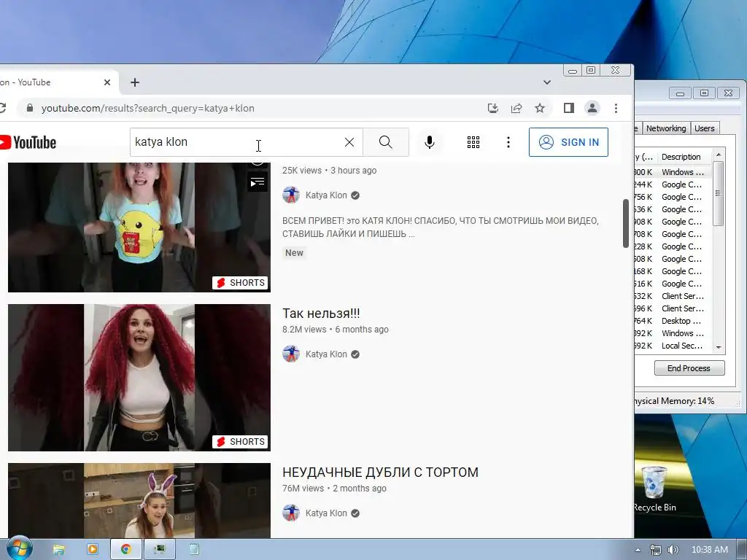The width and height of the screenshot is (747, 560).
Task: Share this page via the share icon
Action: [516, 108]
